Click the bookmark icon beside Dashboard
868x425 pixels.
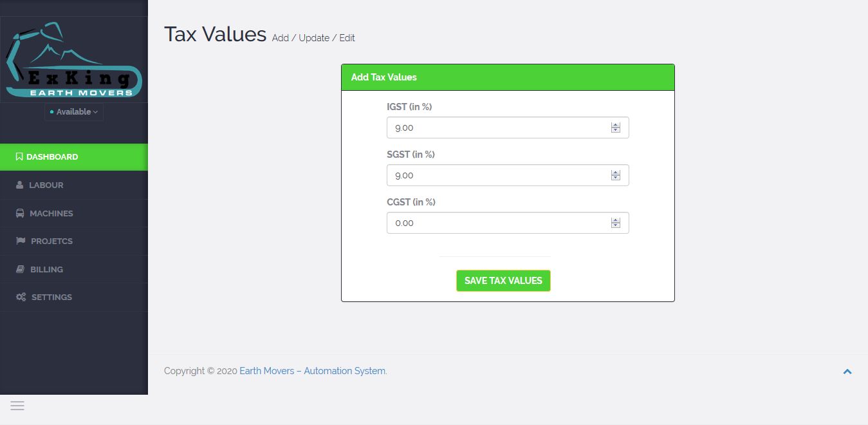point(19,156)
